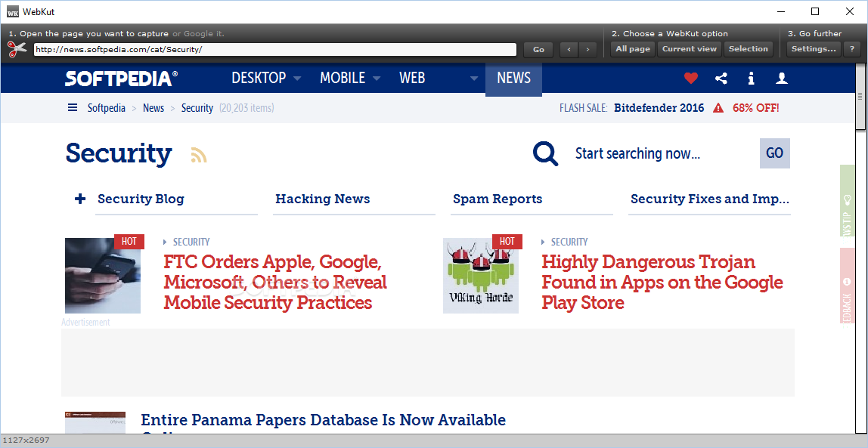Open the Entire Panama Papers Database article

point(324,421)
